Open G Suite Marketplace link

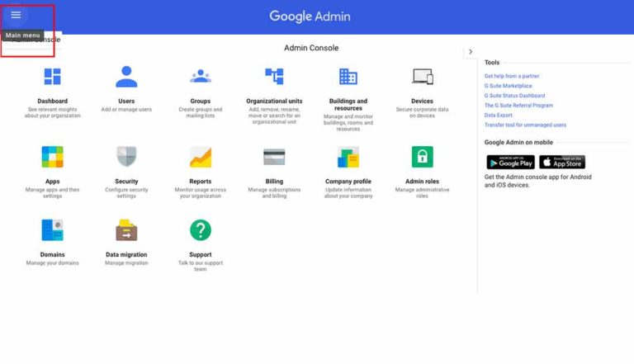[x=509, y=86]
